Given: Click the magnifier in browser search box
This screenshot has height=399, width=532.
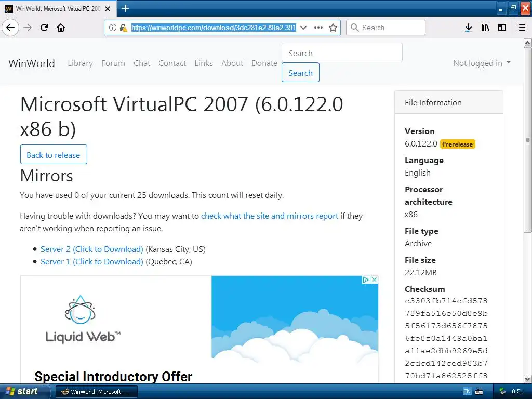Looking at the screenshot, I should [x=354, y=28].
